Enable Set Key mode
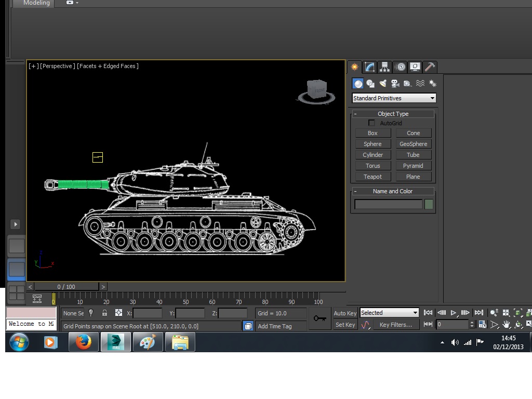This screenshot has height=399, width=532. click(x=344, y=325)
